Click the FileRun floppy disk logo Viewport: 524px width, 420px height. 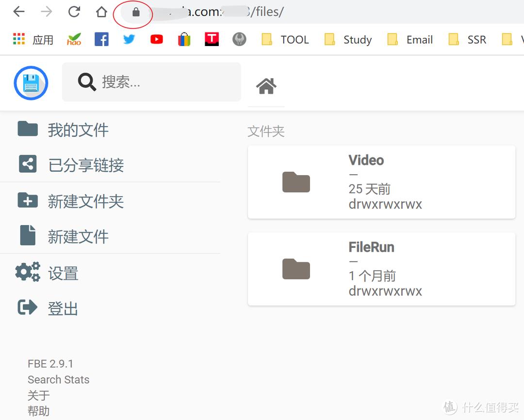coord(31,82)
